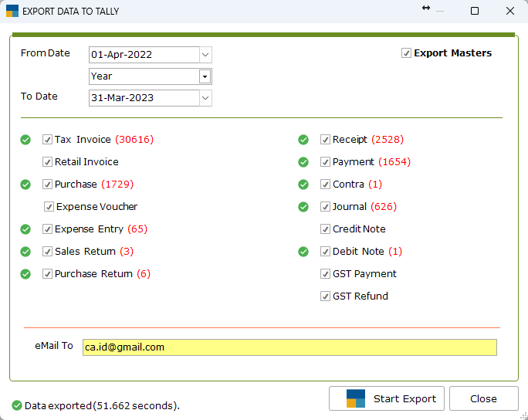Image resolution: width=528 pixels, height=420 pixels.
Task: Click green check icon beside Expense Entry
Action: [x=25, y=229]
